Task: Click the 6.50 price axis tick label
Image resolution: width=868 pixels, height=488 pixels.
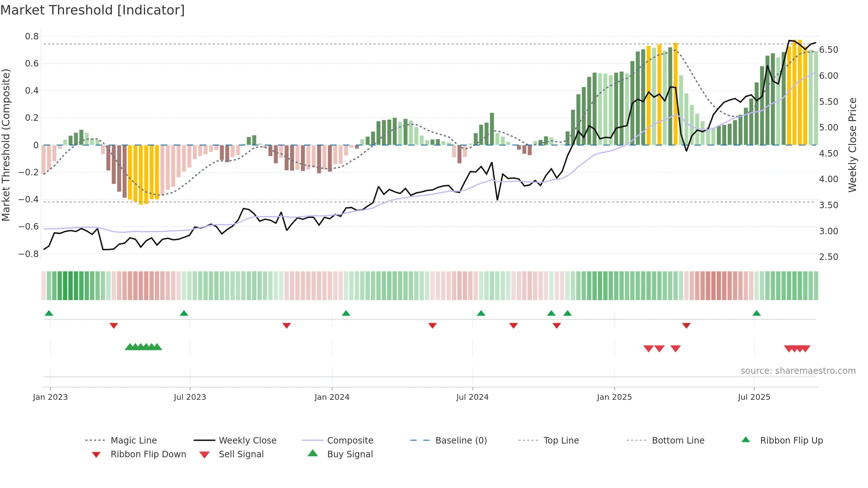Action: (x=829, y=50)
